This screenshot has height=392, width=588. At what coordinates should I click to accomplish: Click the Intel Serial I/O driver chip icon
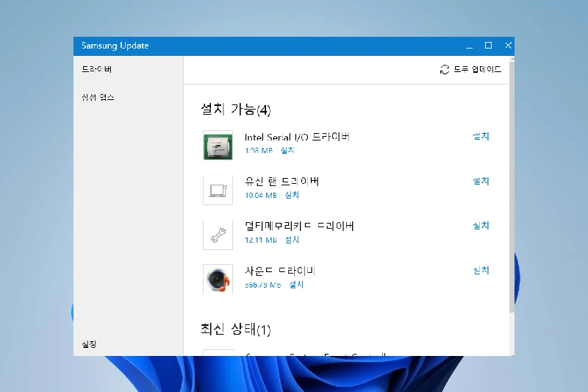(x=218, y=145)
